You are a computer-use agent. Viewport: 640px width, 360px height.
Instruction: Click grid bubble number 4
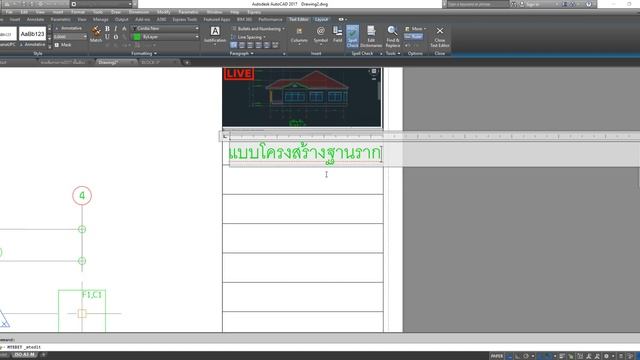[x=82, y=196]
